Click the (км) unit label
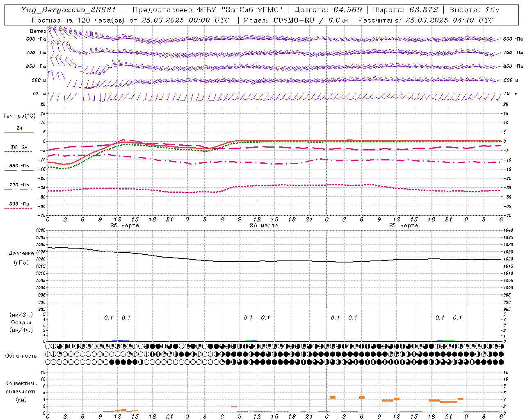This screenshot has height=420, width=525. 21,399
